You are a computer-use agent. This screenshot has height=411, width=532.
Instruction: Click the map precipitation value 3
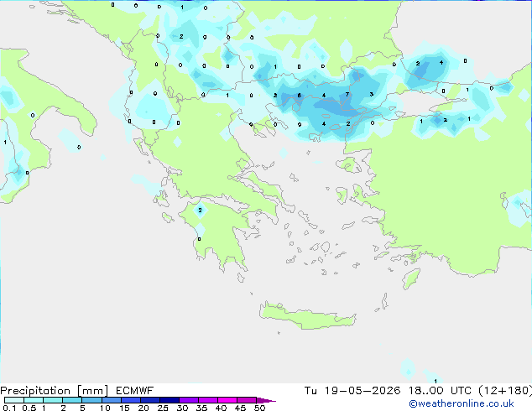tap(372, 94)
